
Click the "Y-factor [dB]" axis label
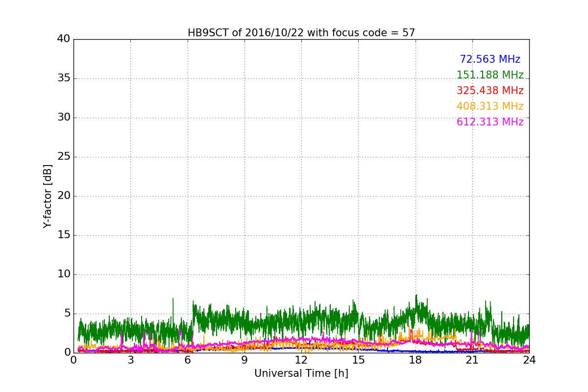(x=48, y=196)
